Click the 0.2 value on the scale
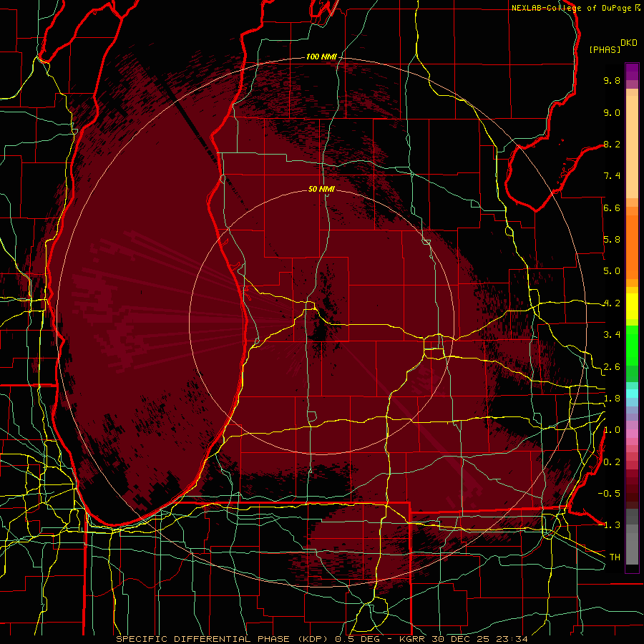 [x=612, y=462]
